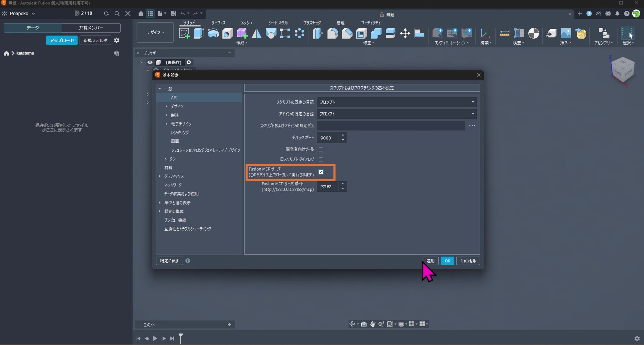Click the Fillet tool icon

point(332,33)
